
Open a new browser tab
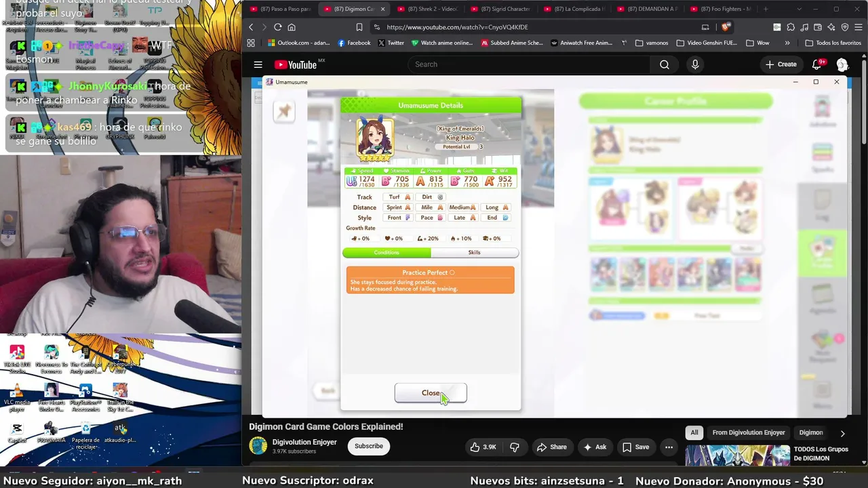(766, 9)
